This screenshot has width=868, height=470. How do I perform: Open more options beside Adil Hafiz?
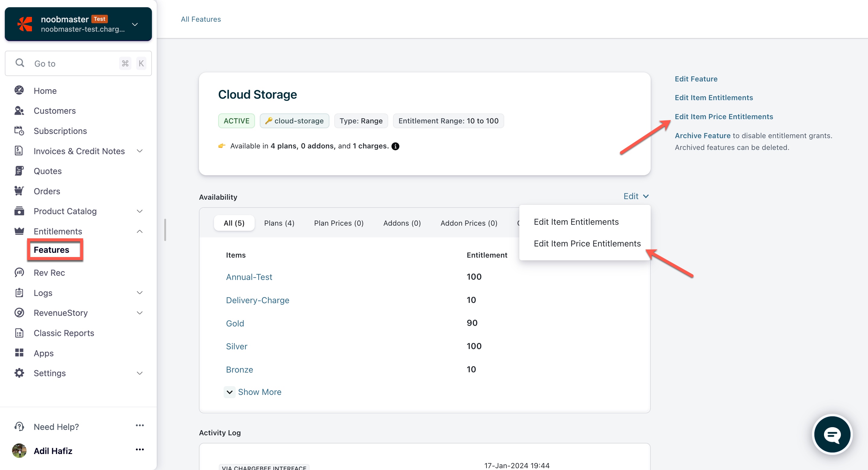(140, 450)
